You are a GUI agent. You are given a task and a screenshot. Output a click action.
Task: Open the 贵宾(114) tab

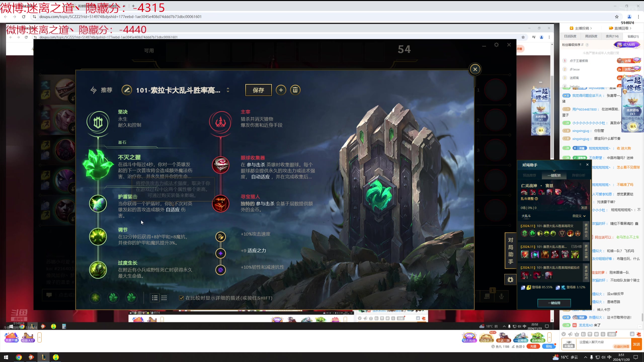pos(612,36)
